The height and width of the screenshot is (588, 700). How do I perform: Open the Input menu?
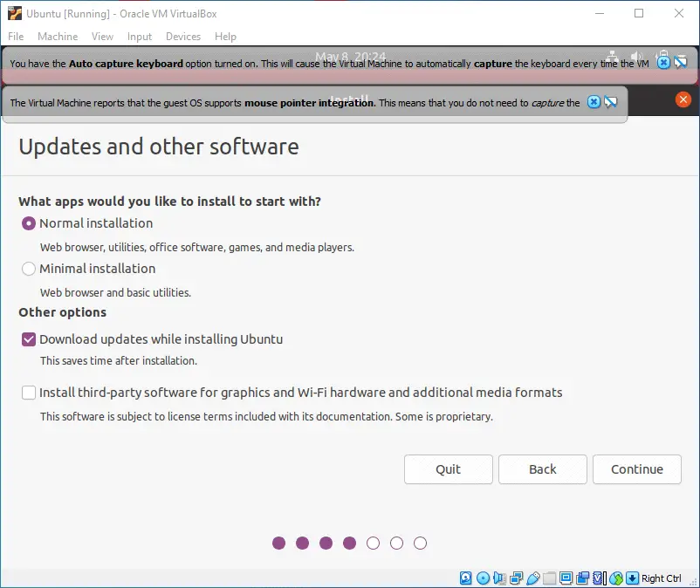[140, 36]
